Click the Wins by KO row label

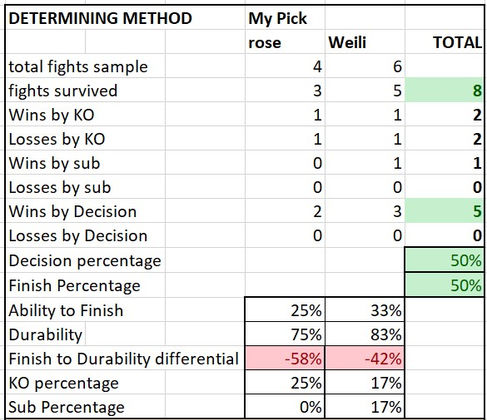click(x=51, y=115)
